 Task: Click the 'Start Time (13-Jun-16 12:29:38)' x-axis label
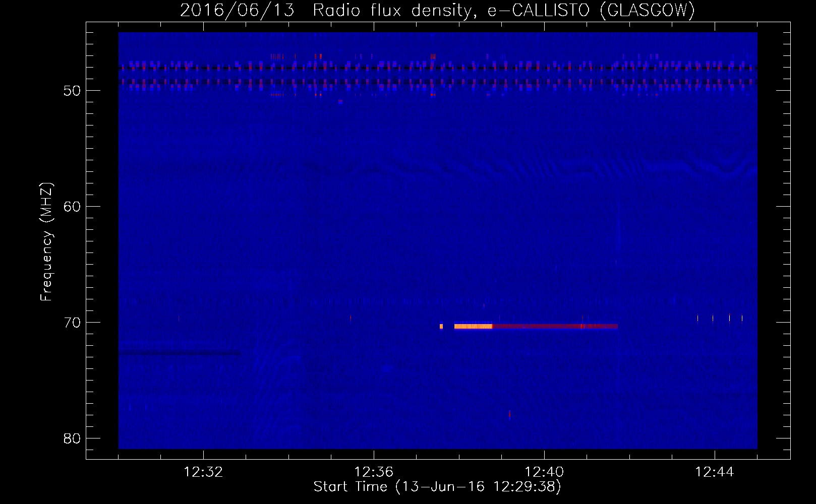coord(437,487)
